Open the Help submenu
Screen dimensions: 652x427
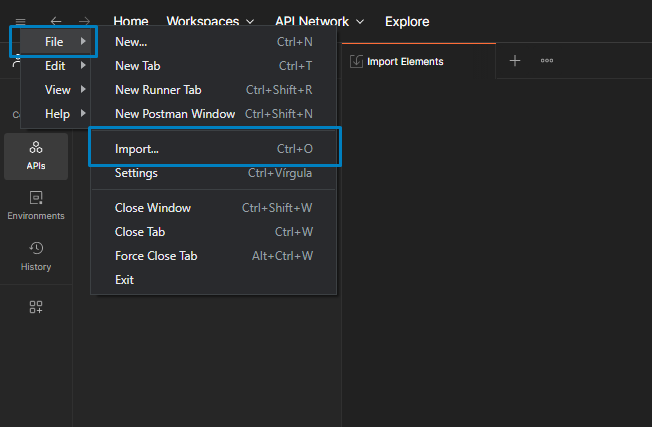(55, 114)
